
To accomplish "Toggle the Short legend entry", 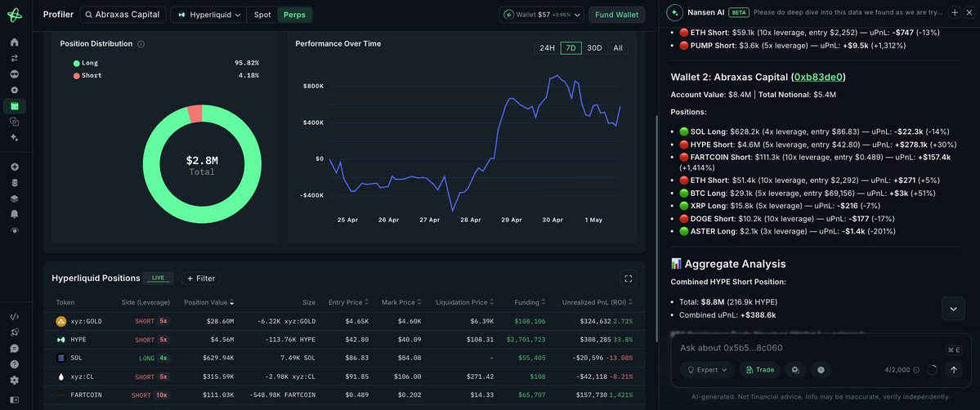I will click(87, 76).
